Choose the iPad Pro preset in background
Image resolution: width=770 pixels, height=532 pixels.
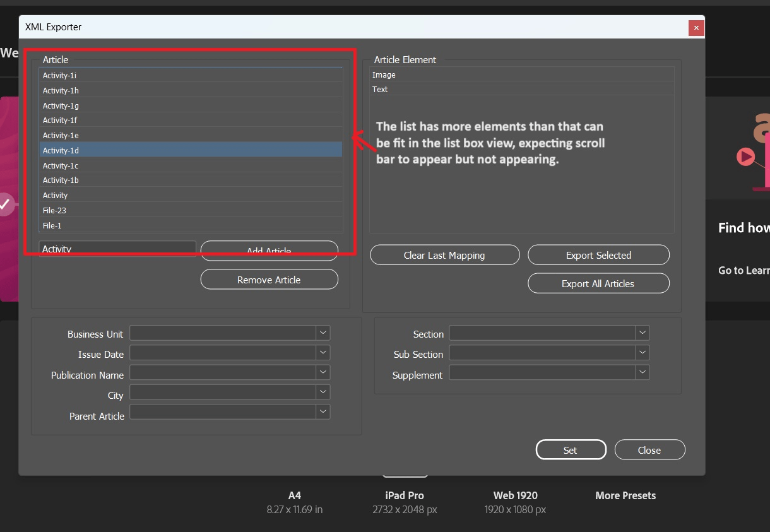coord(405,502)
